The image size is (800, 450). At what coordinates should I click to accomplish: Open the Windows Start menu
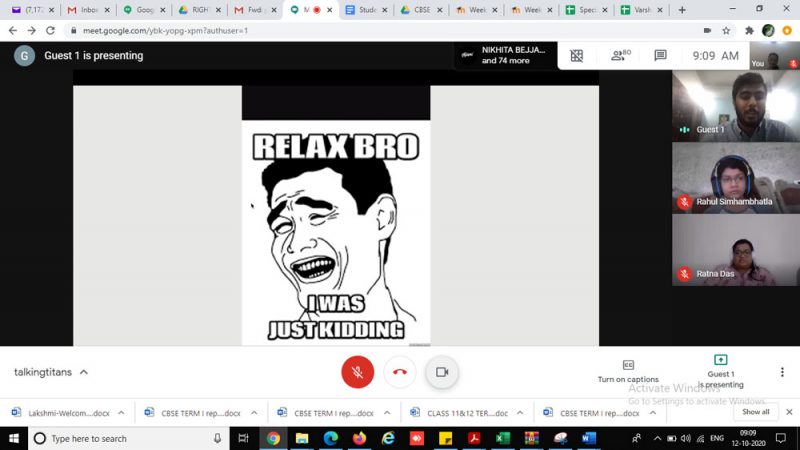(14, 438)
